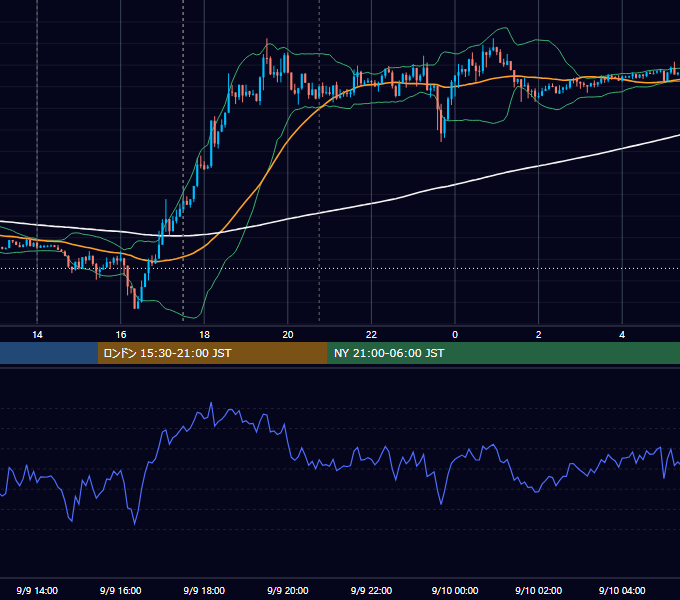Click the hour label 16 on price chart axis
The width and height of the screenshot is (680, 600).
coord(121,335)
